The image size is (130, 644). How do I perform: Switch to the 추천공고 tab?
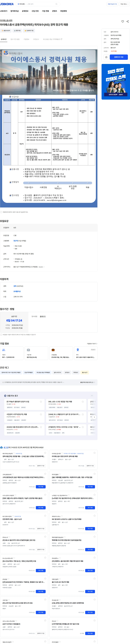coord(36,39)
